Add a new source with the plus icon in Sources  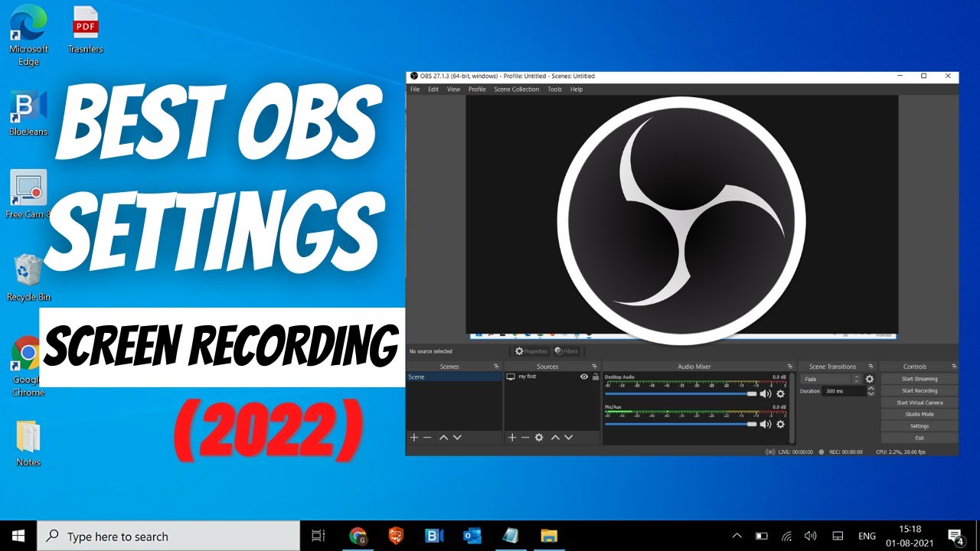(512, 437)
